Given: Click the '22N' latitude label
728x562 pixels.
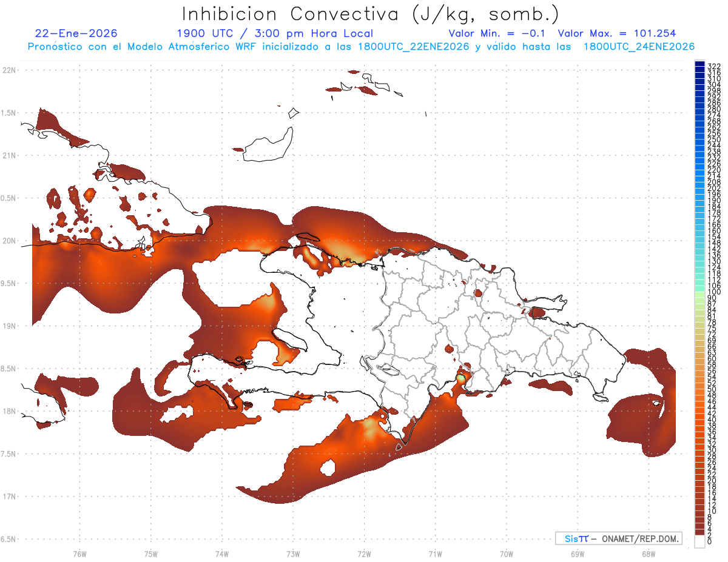Looking at the screenshot, I should coord(8,70).
